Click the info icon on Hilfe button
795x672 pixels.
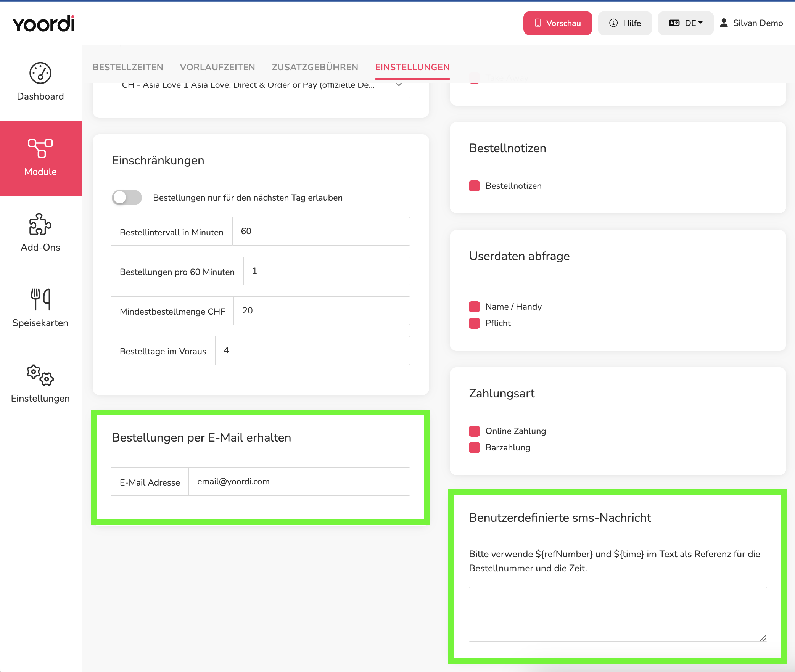[613, 23]
